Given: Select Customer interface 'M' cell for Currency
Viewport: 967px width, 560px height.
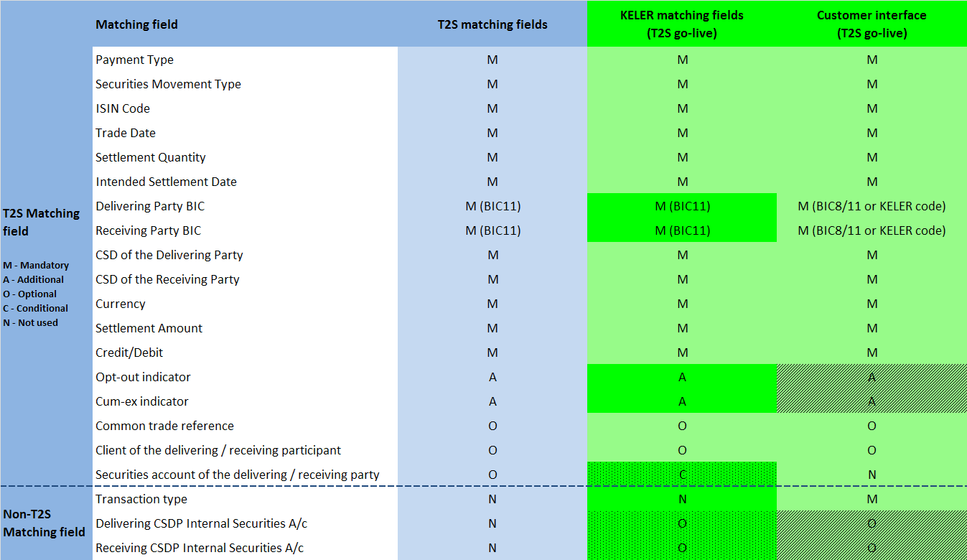Looking at the screenshot, I should (x=872, y=304).
